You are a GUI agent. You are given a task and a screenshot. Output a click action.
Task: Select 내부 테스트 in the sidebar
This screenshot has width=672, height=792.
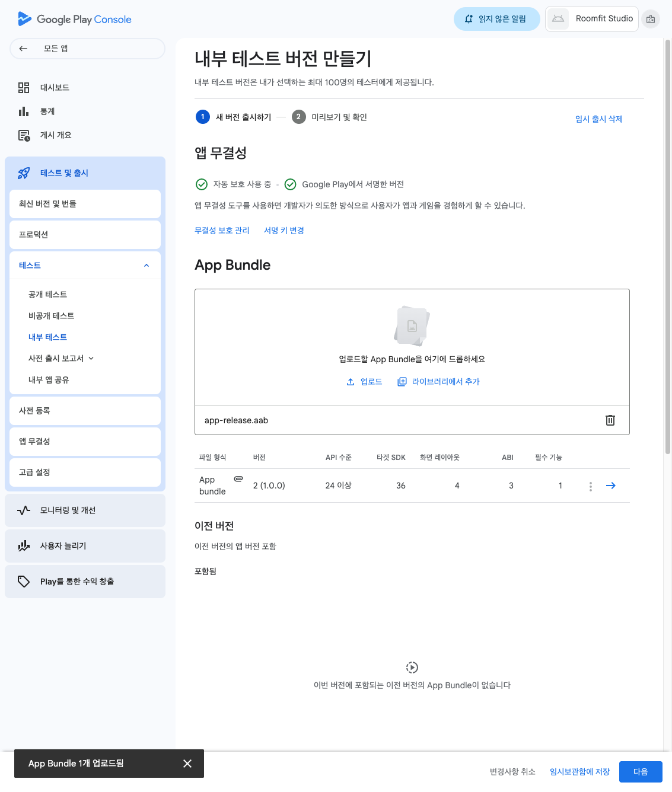47,337
